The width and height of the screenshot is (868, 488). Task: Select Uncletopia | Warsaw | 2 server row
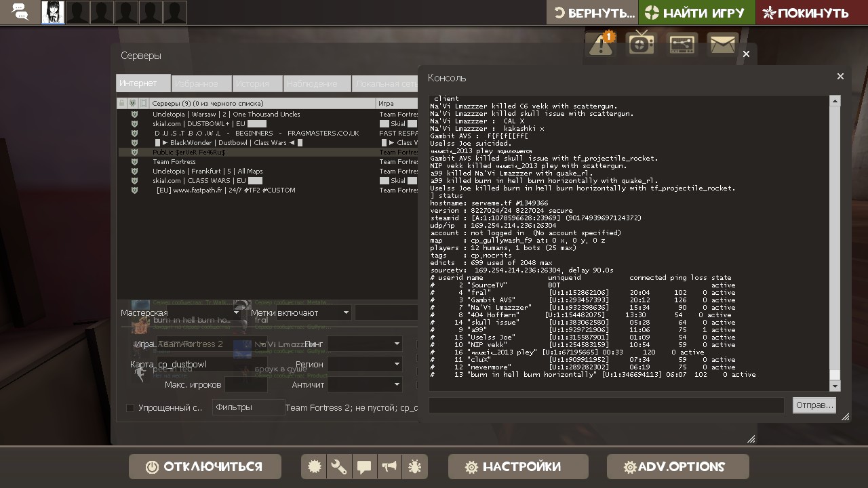click(267, 115)
